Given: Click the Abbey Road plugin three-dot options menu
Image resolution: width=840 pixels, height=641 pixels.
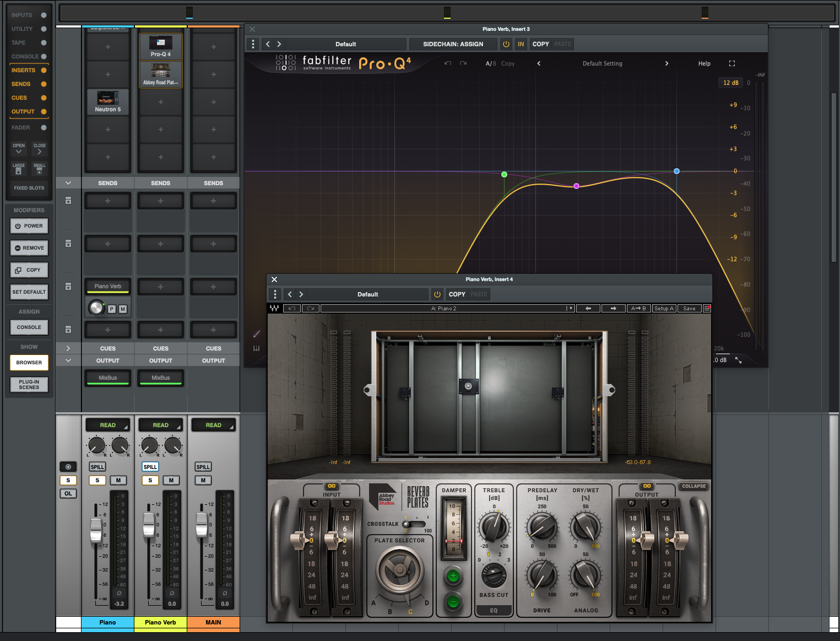Looking at the screenshot, I should pos(275,294).
